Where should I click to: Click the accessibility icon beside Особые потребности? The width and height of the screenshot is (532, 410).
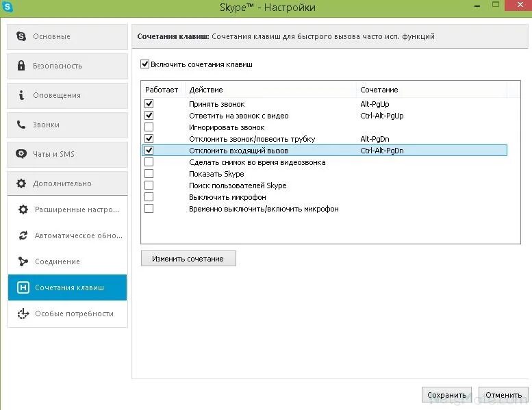pyautogui.click(x=23, y=313)
